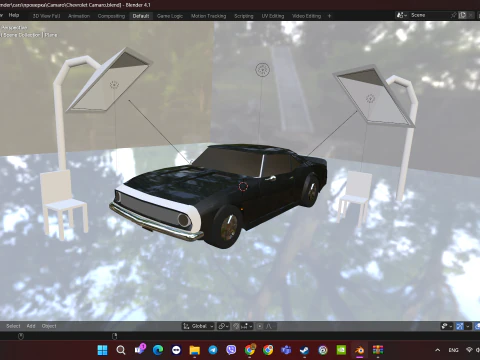Switch to the Compositing workspace tab
The image size is (480, 360).
click(111, 16)
